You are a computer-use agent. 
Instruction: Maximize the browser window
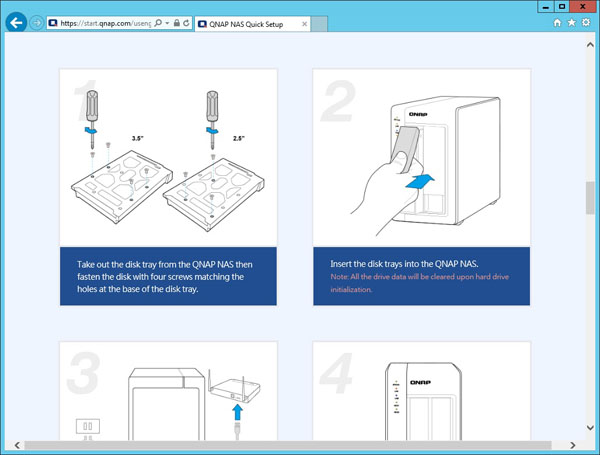pos(562,7)
